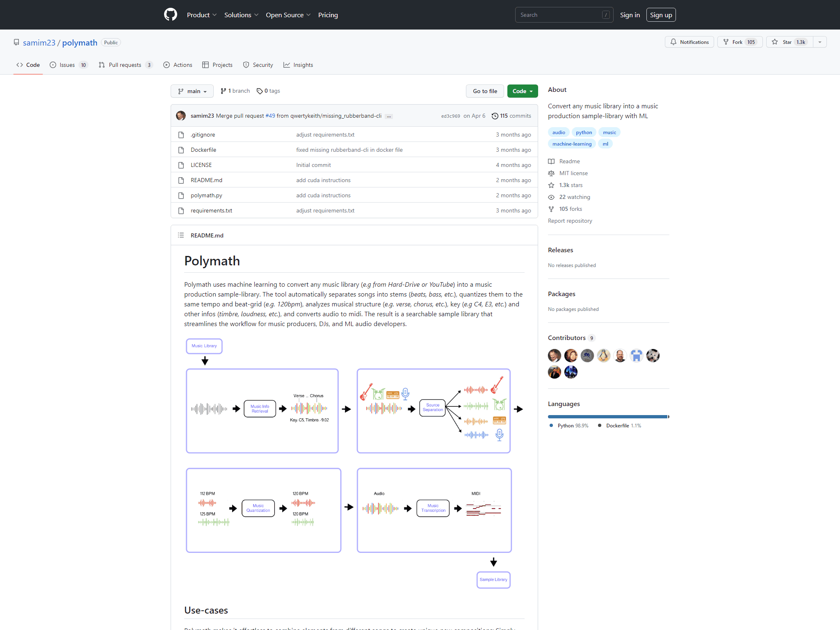
Task: Open pull request #49 link
Action: (270, 116)
